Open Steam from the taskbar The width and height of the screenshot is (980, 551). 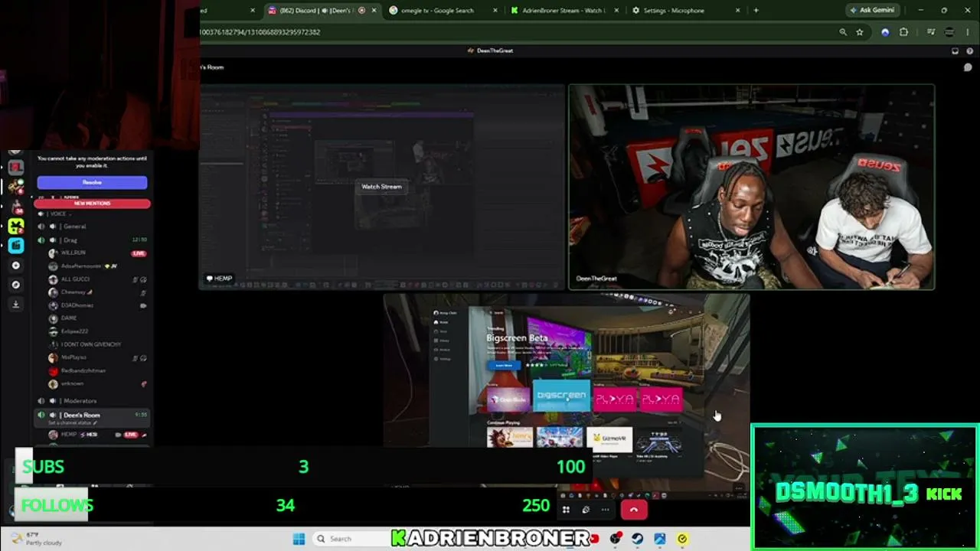coord(637,539)
